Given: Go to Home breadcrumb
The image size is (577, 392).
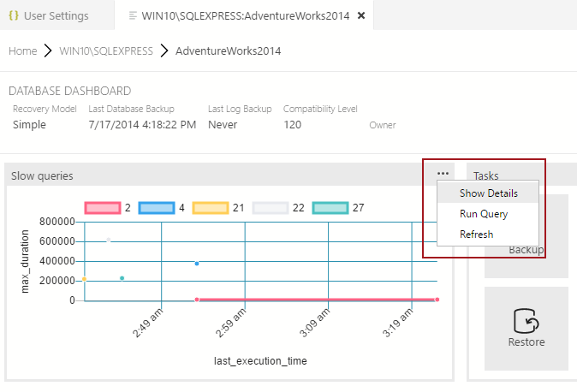Looking at the screenshot, I should (x=23, y=50).
